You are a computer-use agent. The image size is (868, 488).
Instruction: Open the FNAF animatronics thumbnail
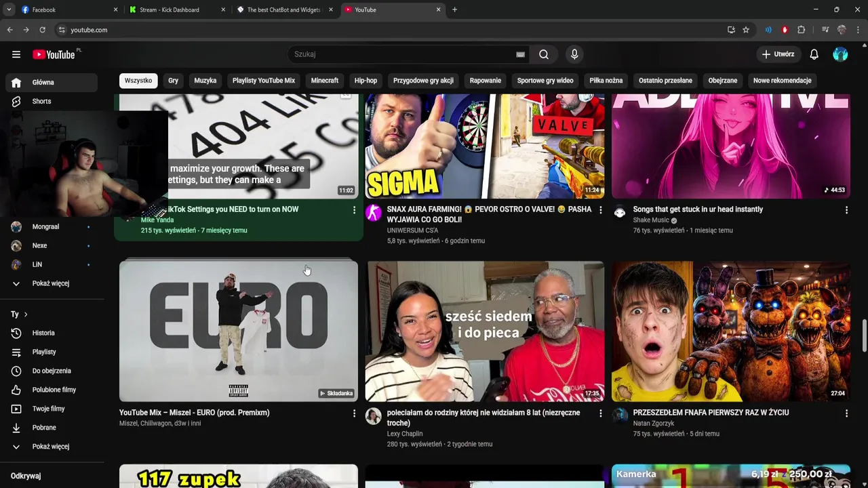(x=731, y=331)
